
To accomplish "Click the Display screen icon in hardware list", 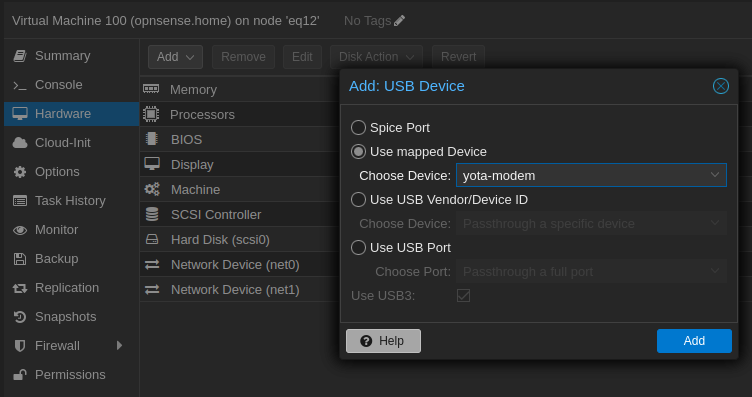I will (x=152, y=164).
